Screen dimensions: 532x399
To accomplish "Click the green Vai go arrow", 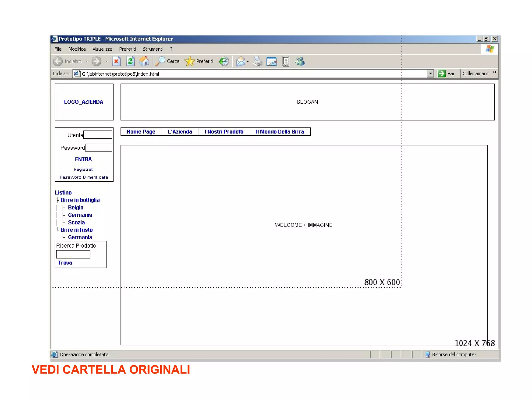I will pyautogui.click(x=441, y=74).
